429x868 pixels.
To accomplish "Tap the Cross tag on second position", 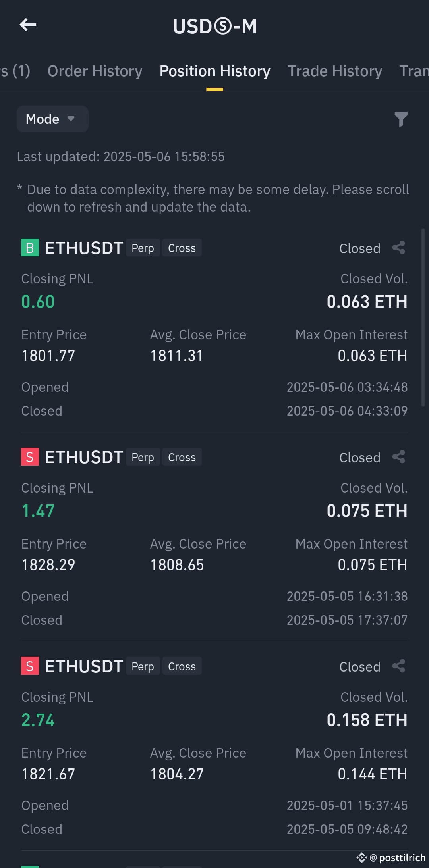I will coord(182,457).
